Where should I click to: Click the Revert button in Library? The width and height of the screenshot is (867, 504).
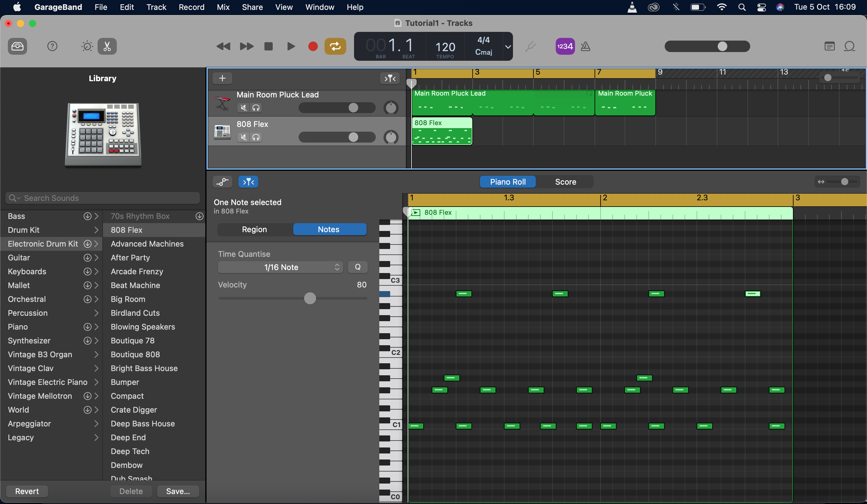pyautogui.click(x=27, y=491)
